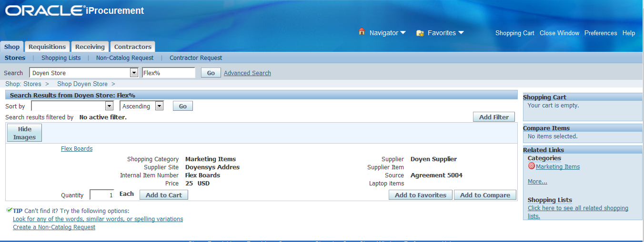
Task: Click the Flex% search text field
Action: [x=169, y=73]
